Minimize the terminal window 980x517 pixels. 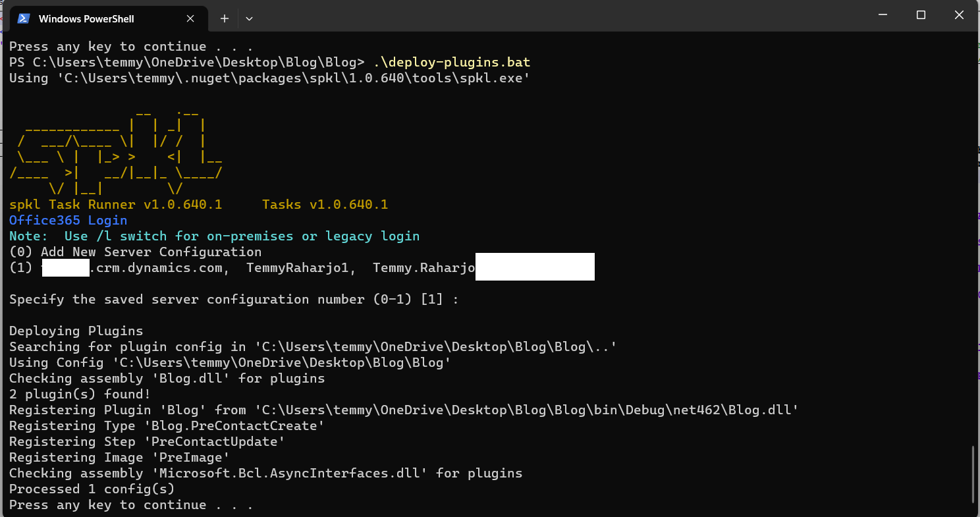(885, 15)
